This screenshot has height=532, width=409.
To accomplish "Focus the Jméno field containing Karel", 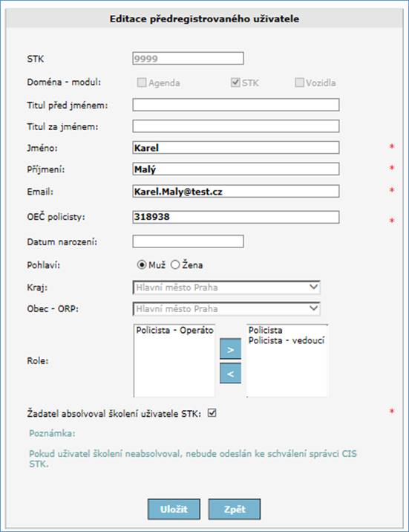I will point(236,148).
